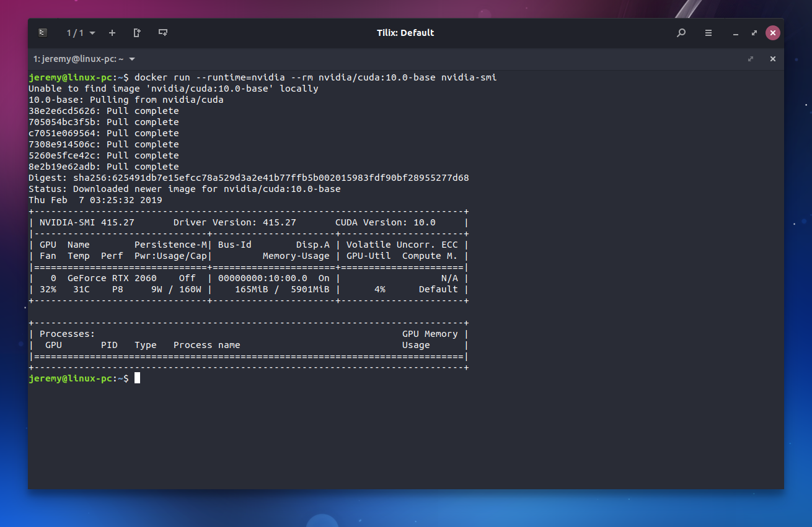
Task: Click power usage '9W / 160W'
Action: pyautogui.click(x=176, y=289)
